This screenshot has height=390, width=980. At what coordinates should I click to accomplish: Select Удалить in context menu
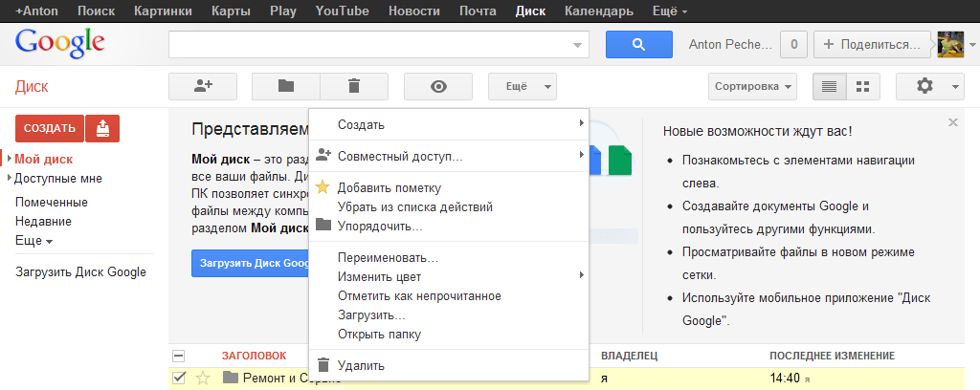[x=449, y=366]
